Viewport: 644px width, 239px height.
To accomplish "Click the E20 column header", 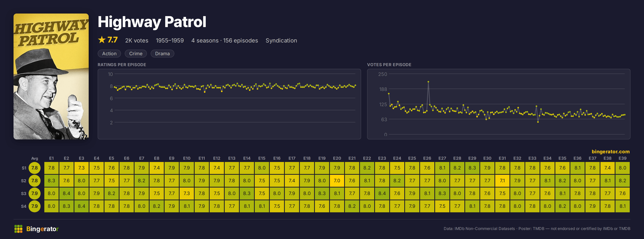I will (337, 158).
